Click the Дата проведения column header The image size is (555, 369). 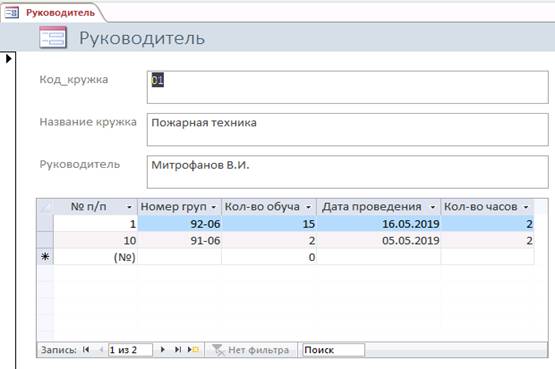[x=378, y=207]
